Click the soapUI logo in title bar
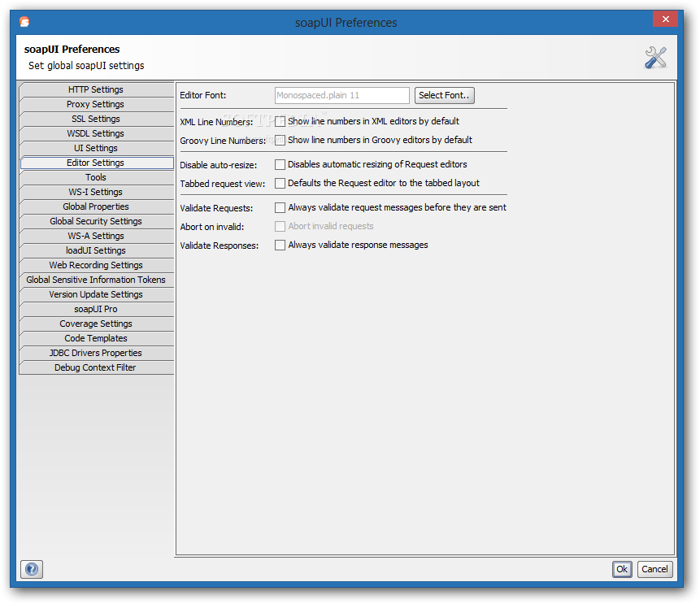Viewport: 700px width, 604px height. (x=24, y=22)
